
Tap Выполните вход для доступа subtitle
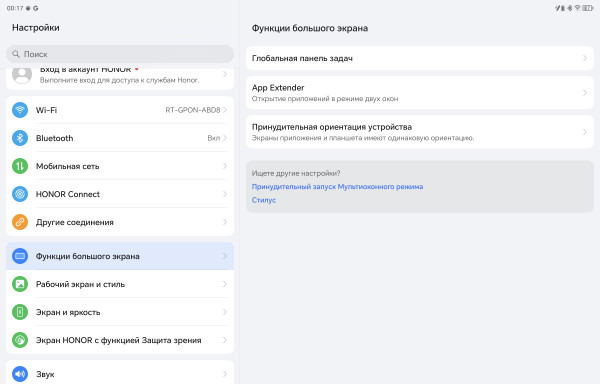[119, 80]
